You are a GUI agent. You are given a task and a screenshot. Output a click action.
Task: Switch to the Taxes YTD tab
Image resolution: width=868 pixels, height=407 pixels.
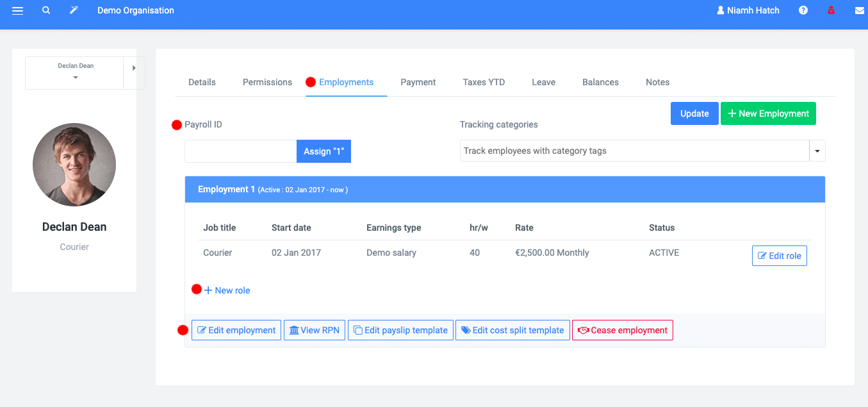[x=484, y=82]
